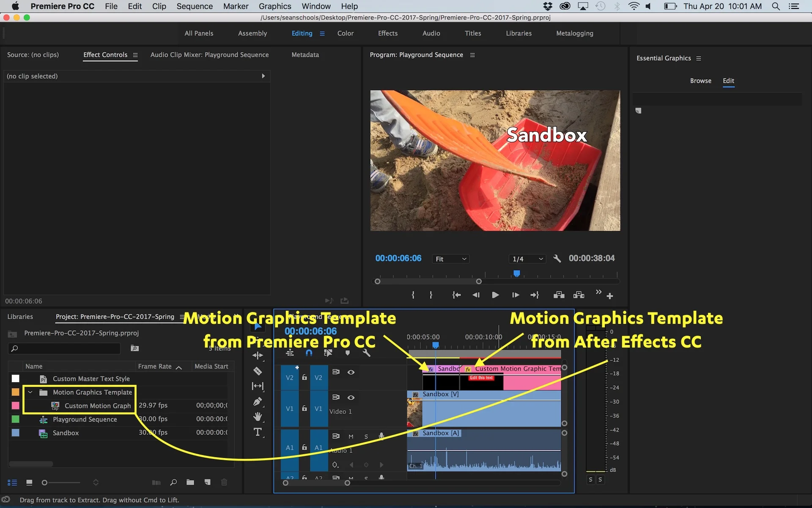Click the New Item icon in the Project panel
The height and width of the screenshot is (508, 812).
207,482
